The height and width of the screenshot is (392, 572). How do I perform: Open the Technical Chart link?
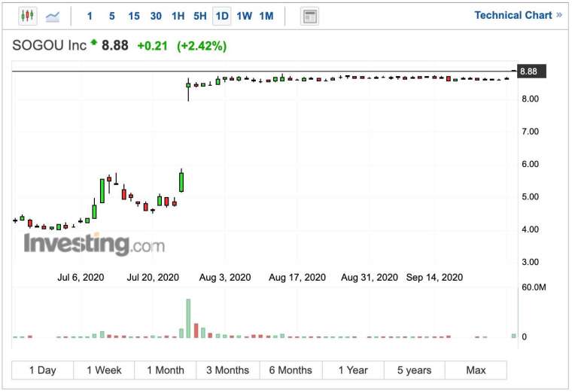coord(518,15)
